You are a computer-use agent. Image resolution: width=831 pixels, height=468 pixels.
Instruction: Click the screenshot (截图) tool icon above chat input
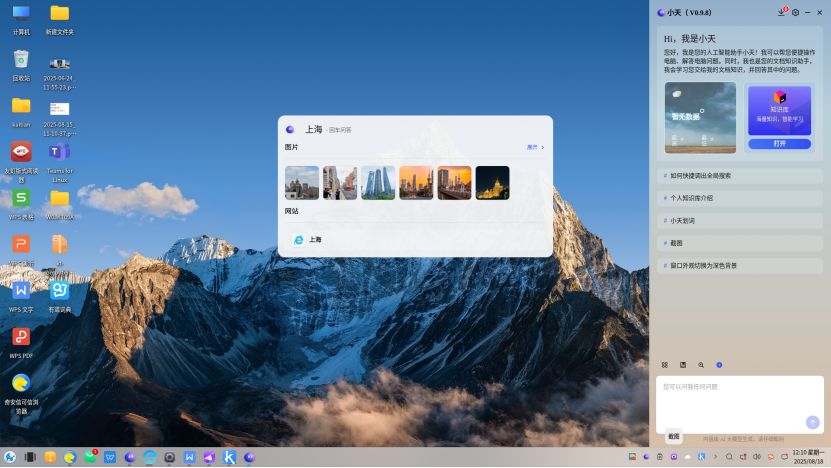(x=683, y=365)
